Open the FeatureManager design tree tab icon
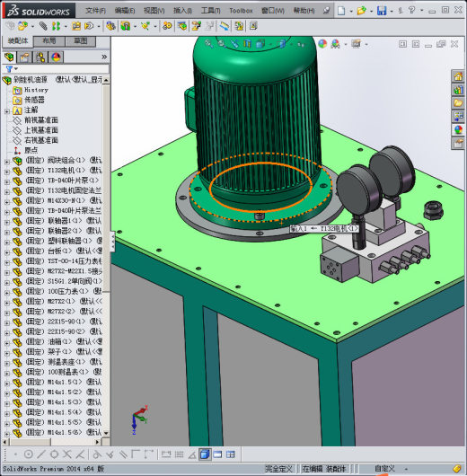Image resolution: width=467 pixels, height=476 pixels. coord(9,57)
